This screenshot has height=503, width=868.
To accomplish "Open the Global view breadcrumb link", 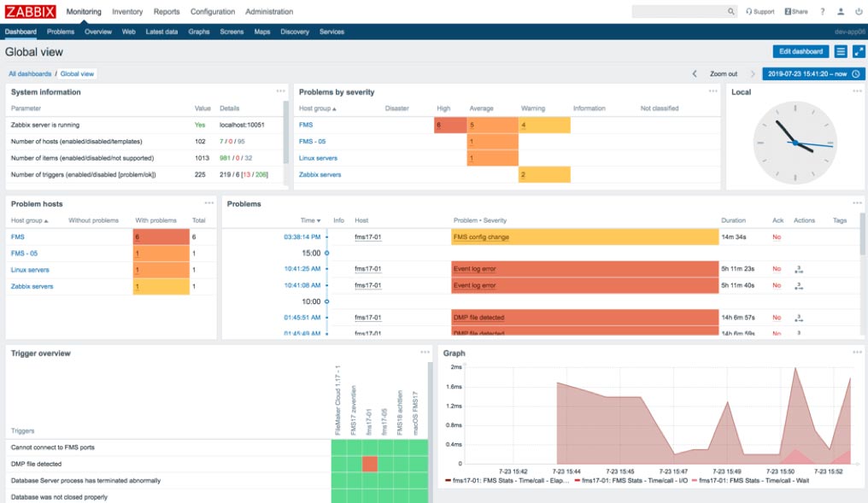I will tap(77, 73).
